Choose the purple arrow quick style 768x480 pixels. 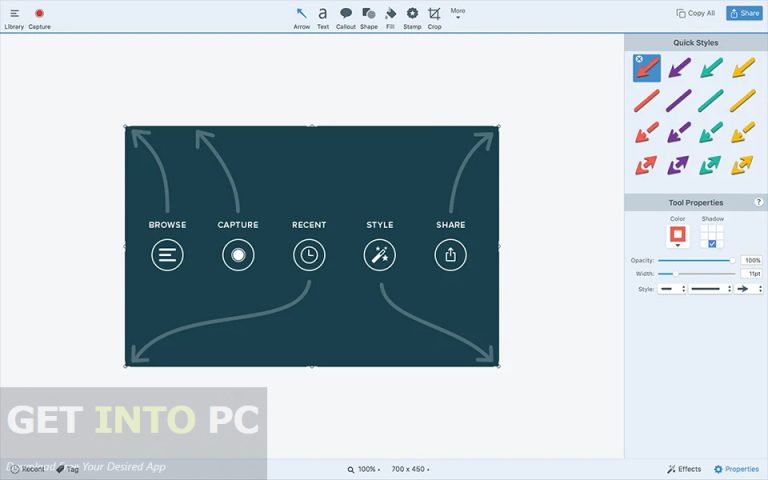point(679,68)
